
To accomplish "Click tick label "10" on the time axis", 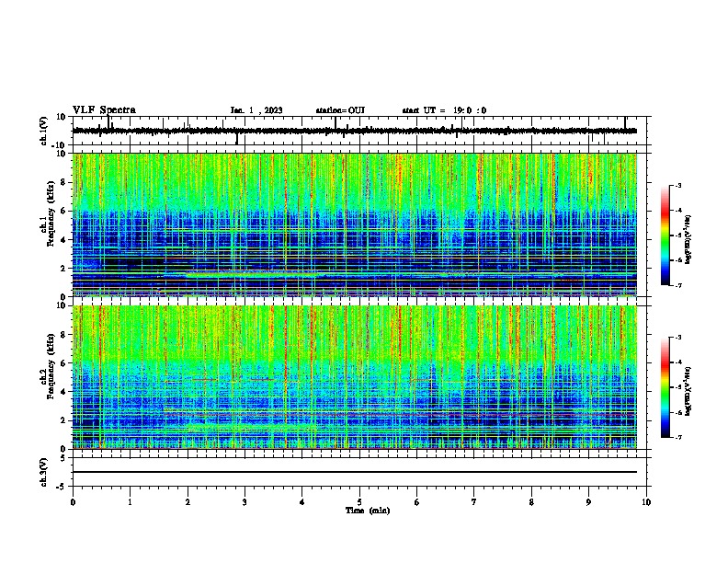I will (646, 502).
